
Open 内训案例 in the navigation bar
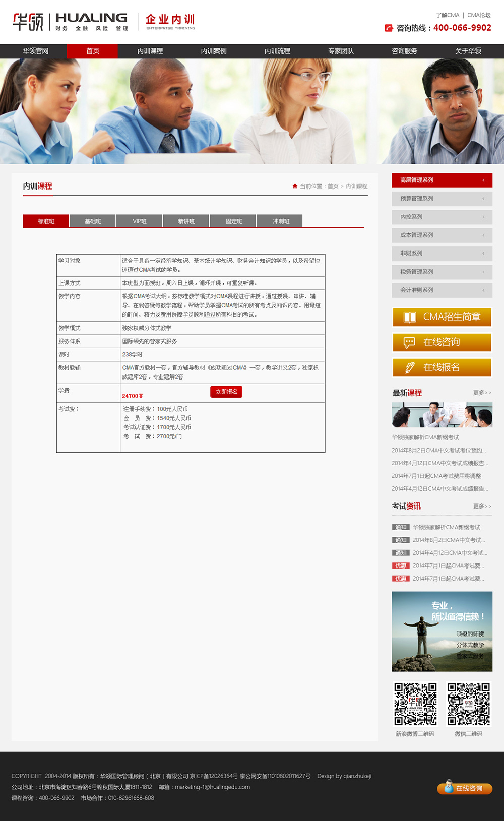click(214, 51)
